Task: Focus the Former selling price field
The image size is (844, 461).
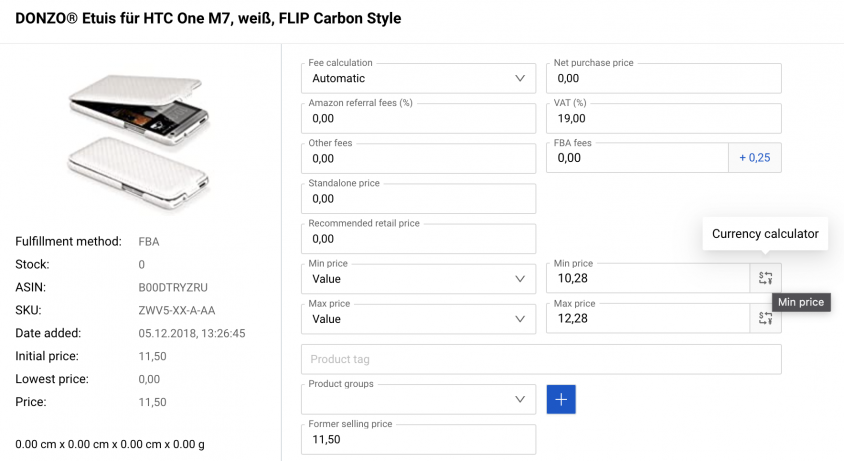Action: (418, 440)
